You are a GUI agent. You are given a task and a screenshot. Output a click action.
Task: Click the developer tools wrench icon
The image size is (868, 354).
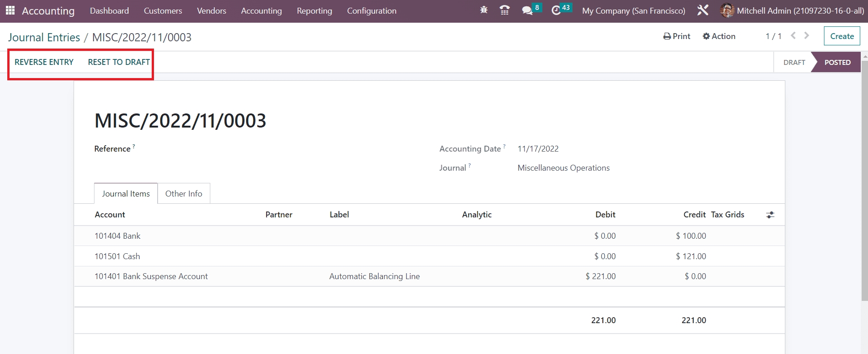pos(703,10)
